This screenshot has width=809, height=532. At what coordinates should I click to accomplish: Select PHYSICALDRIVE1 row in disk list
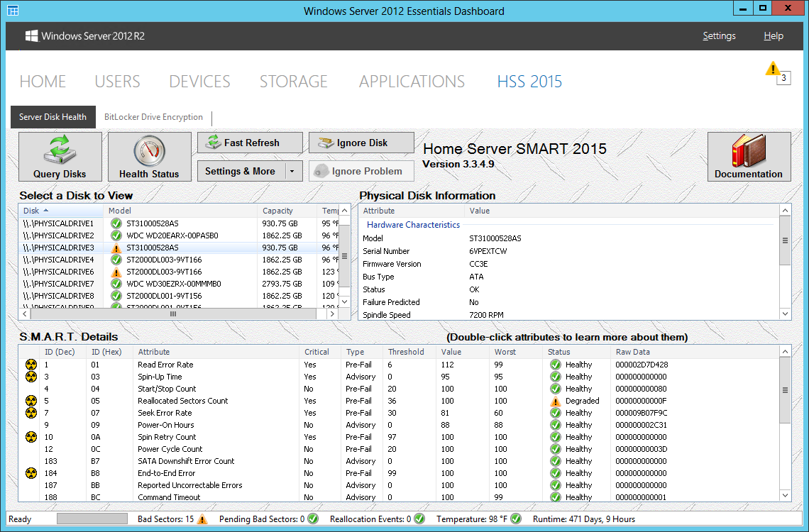click(179, 223)
